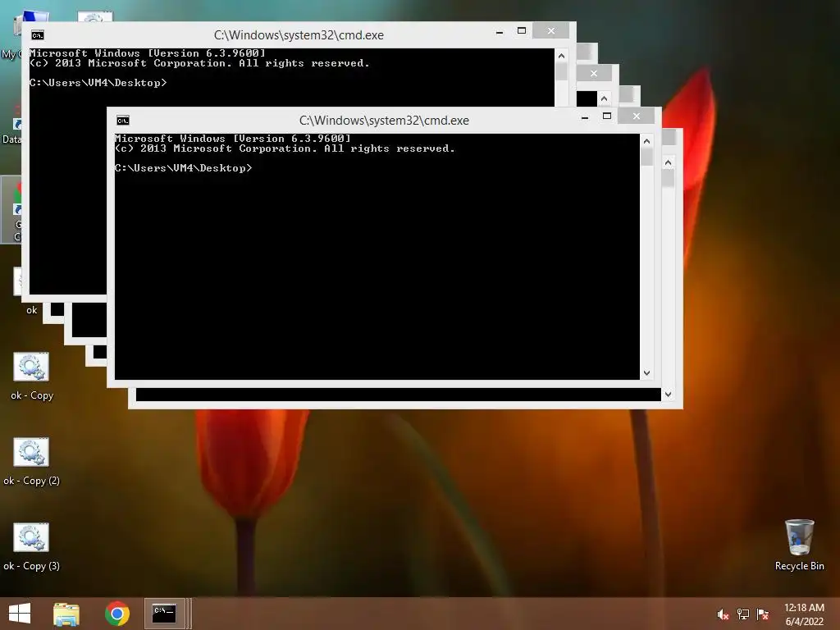Viewport: 840px width, 630px height.
Task: Click the front window prompt C:\Users\VM4\Desktop>
Action: coord(183,168)
